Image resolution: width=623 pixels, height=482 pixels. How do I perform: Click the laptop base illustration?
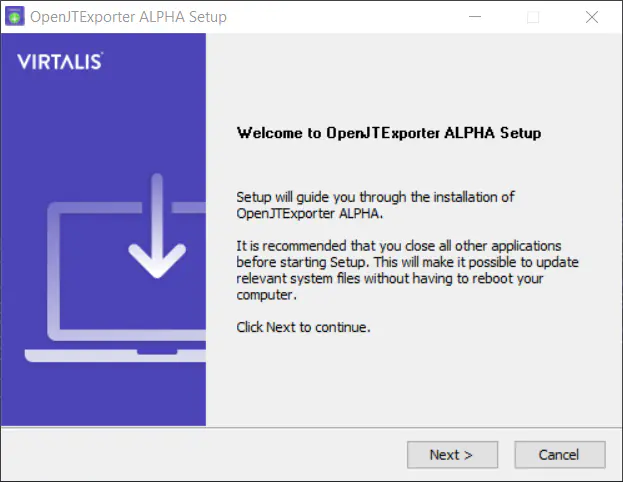click(115, 356)
